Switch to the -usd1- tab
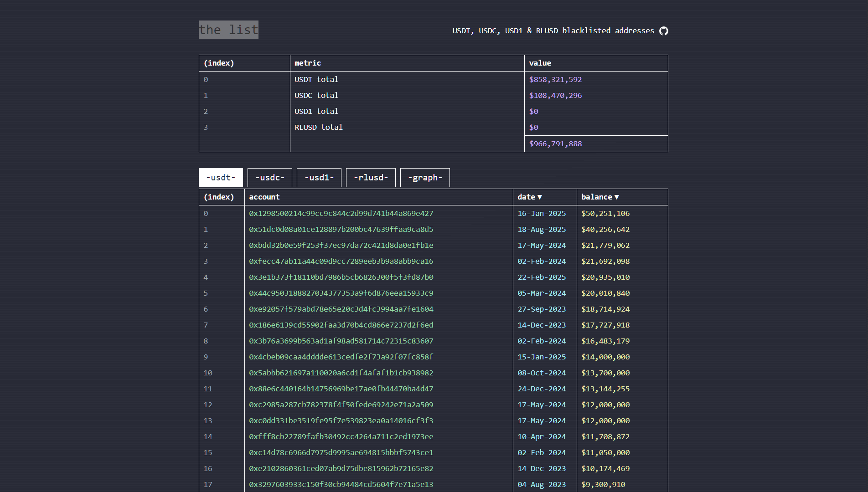Image resolution: width=868 pixels, height=492 pixels. click(319, 178)
